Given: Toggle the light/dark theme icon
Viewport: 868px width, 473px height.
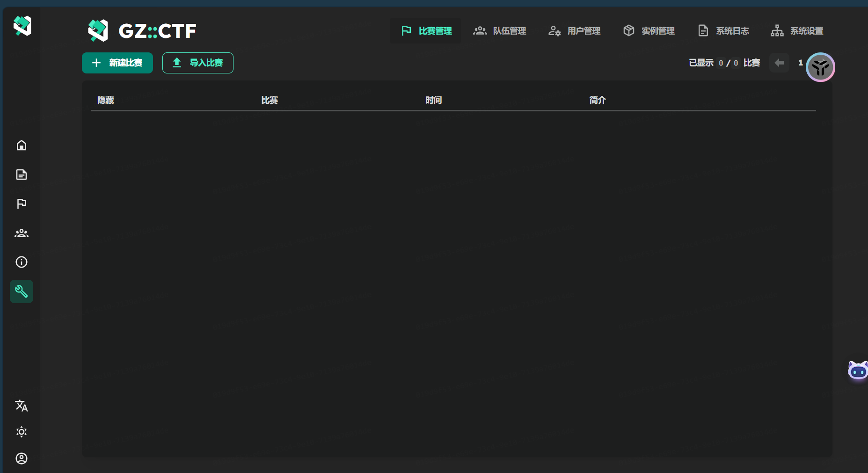Looking at the screenshot, I should 22,431.
